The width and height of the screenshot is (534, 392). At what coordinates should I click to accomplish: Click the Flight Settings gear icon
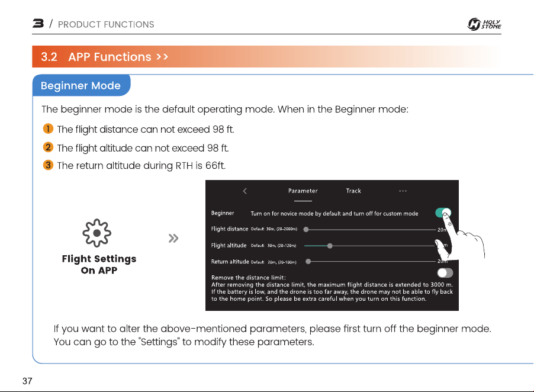(96, 233)
